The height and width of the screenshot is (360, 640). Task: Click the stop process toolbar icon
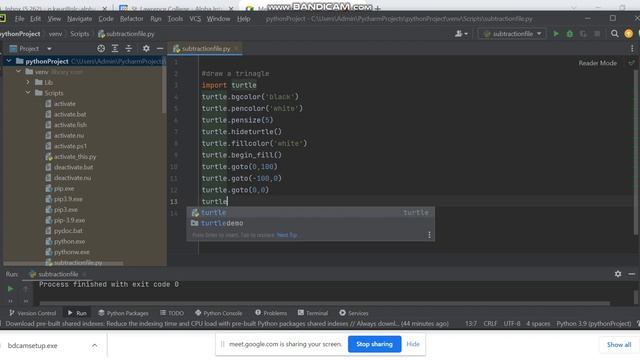(597, 34)
